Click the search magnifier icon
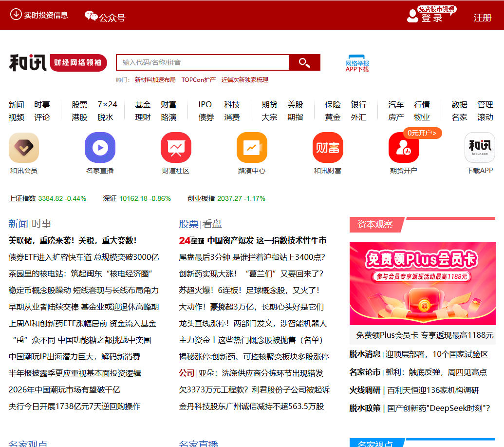504x447 pixels. (x=304, y=63)
